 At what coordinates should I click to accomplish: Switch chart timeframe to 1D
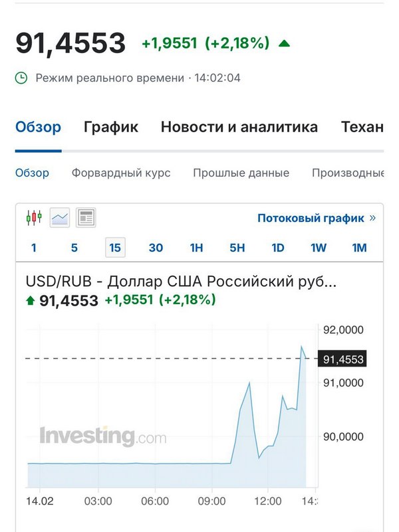278,248
